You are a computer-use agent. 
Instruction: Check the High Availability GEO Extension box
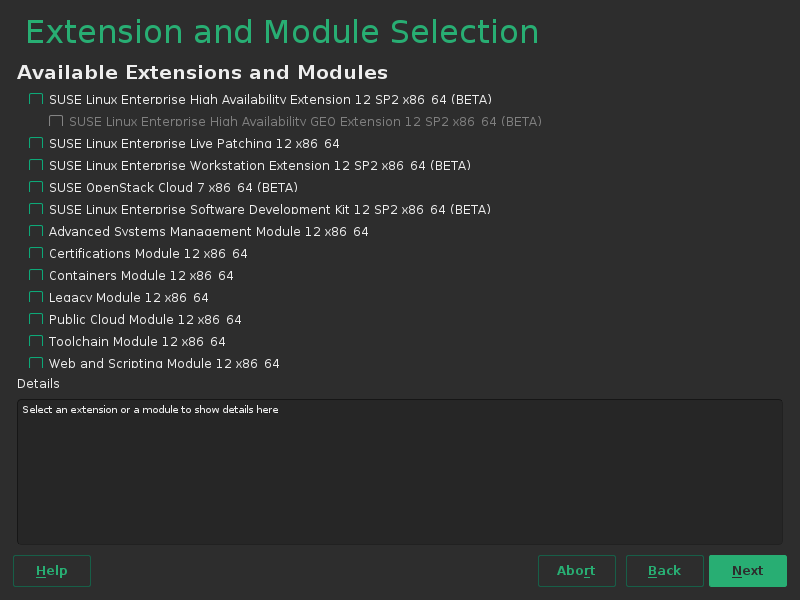[x=56, y=122]
